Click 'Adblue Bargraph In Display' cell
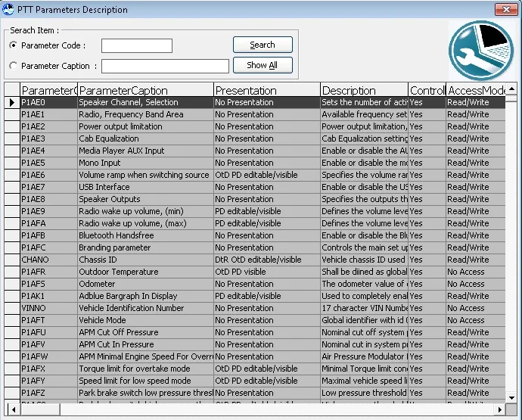 click(x=145, y=296)
